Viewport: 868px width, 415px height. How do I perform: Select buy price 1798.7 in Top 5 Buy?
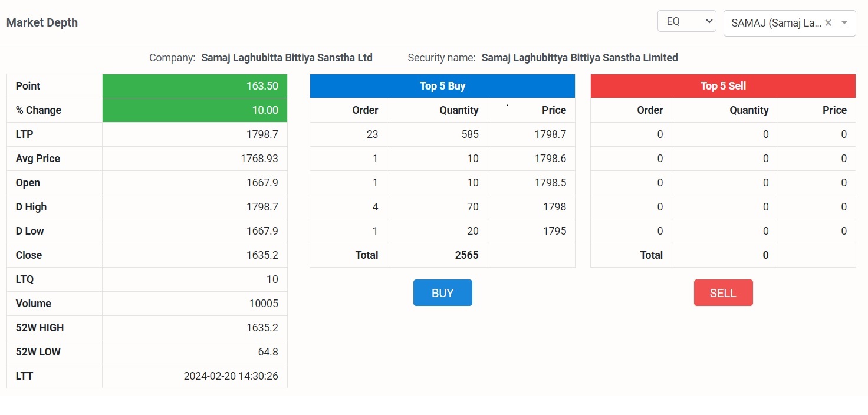pyautogui.click(x=550, y=134)
